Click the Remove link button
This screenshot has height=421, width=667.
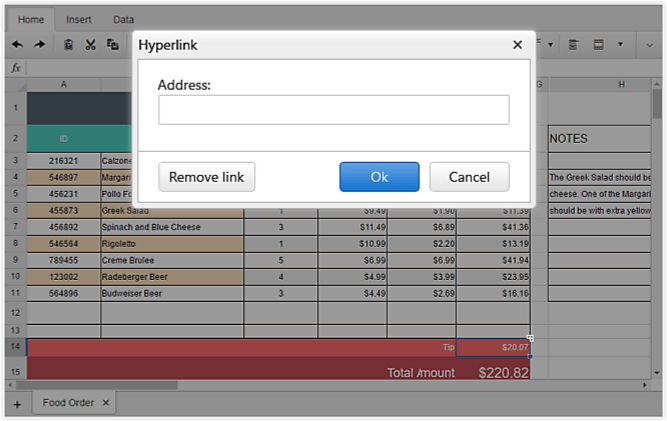tap(207, 177)
